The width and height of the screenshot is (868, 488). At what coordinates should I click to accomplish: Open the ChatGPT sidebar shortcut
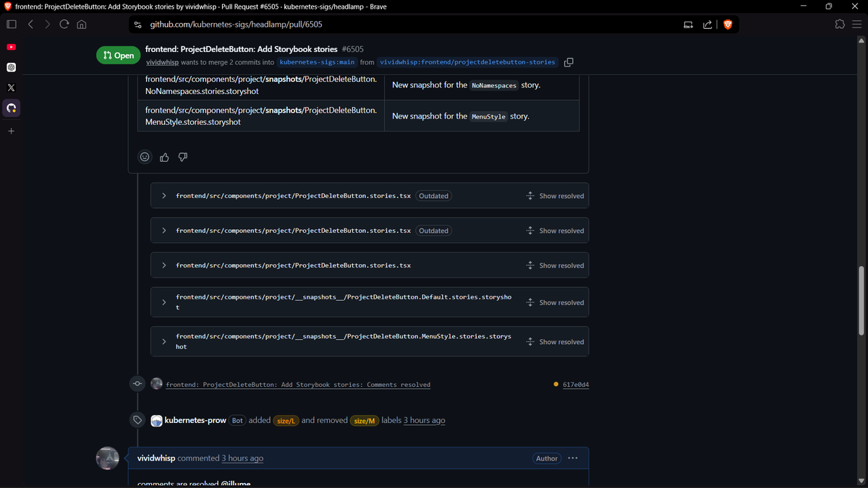coord(11,67)
